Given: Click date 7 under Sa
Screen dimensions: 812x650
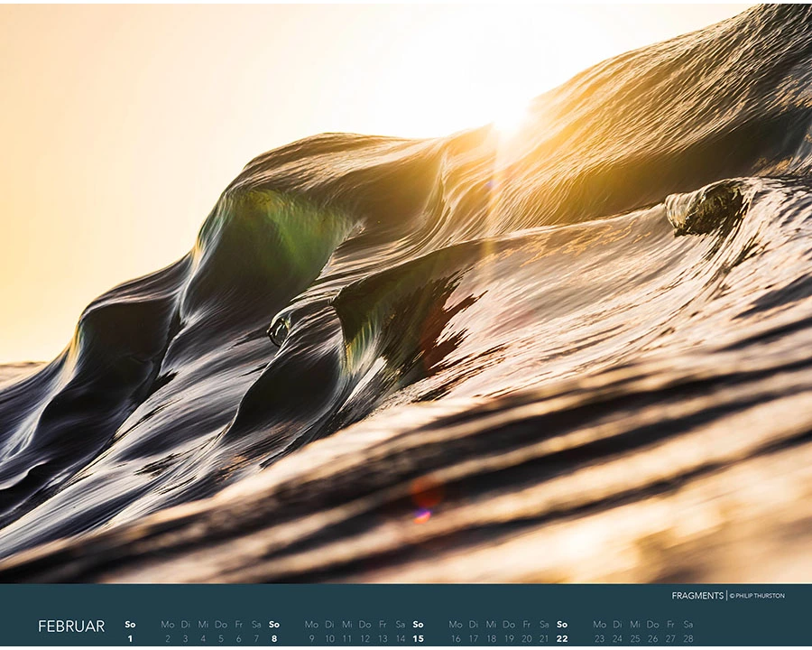Looking at the screenshot, I should (x=256, y=639).
